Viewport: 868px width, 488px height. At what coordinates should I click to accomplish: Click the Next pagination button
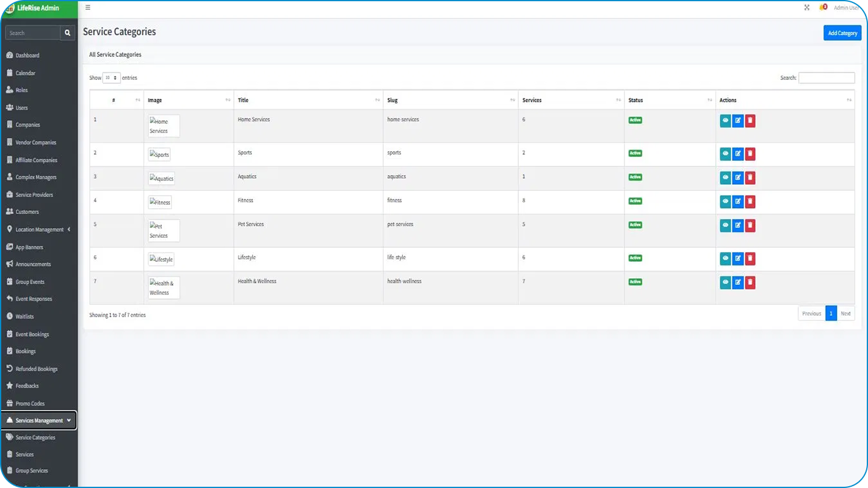[845, 314]
